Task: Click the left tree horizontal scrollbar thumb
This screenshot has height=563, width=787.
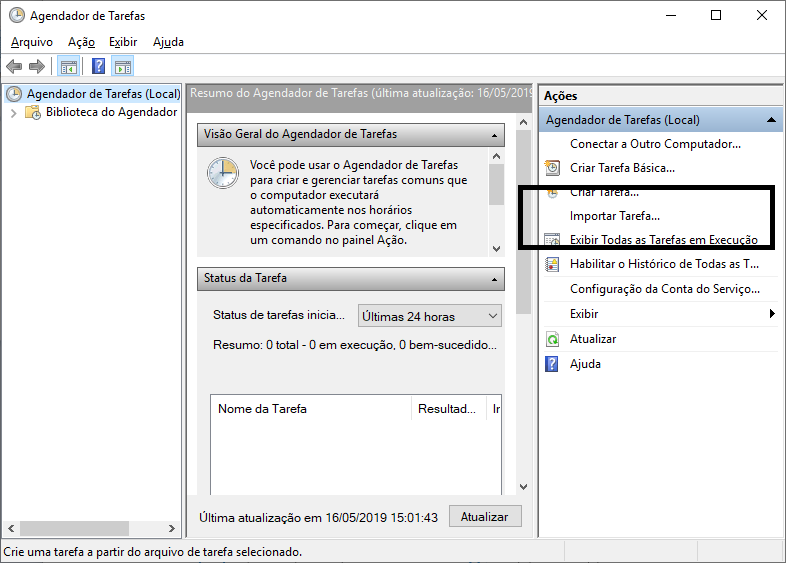Action: coord(74,528)
